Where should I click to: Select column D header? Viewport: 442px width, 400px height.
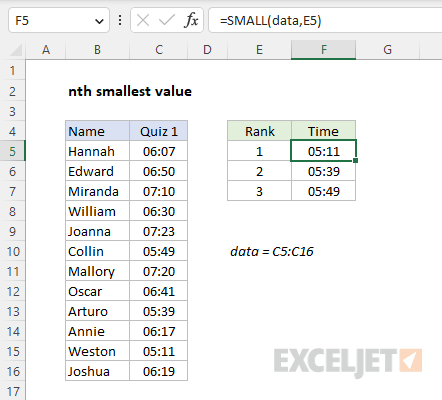tap(207, 50)
